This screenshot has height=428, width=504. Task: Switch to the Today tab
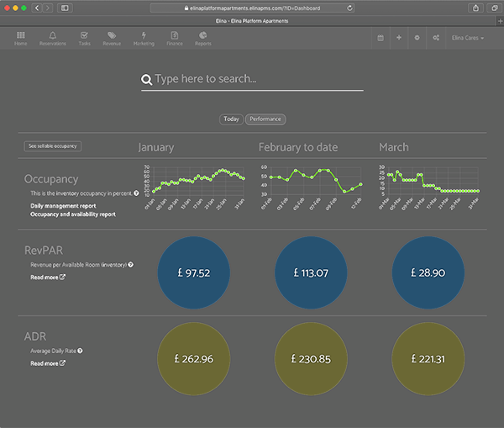[231, 119]
